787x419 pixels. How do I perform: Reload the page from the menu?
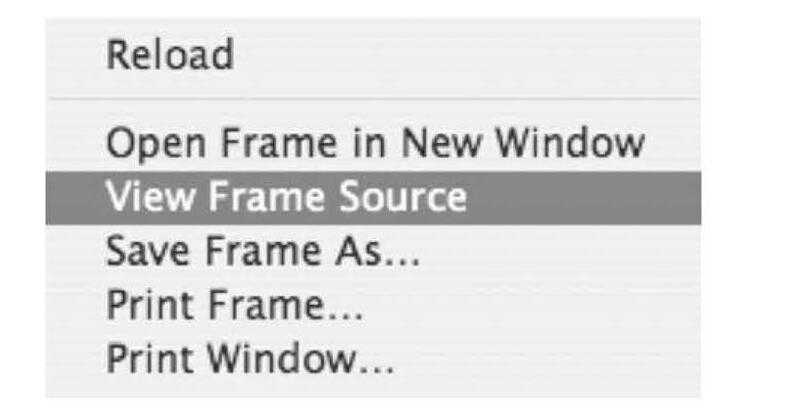click(x=170, y=55)
